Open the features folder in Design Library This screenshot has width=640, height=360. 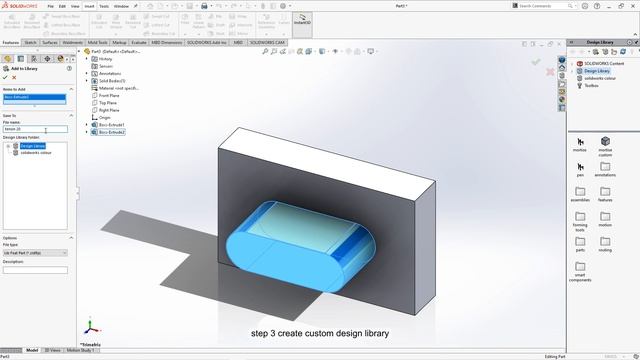point(605,194)
